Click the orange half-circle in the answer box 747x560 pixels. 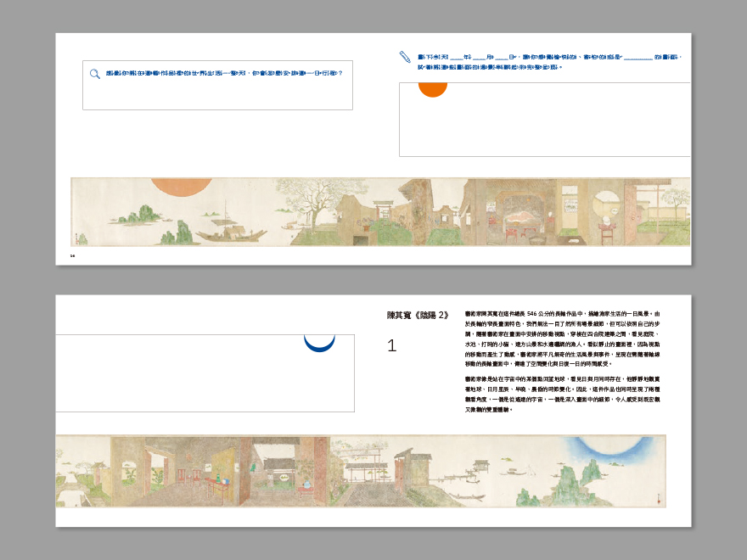coord(433,89)
